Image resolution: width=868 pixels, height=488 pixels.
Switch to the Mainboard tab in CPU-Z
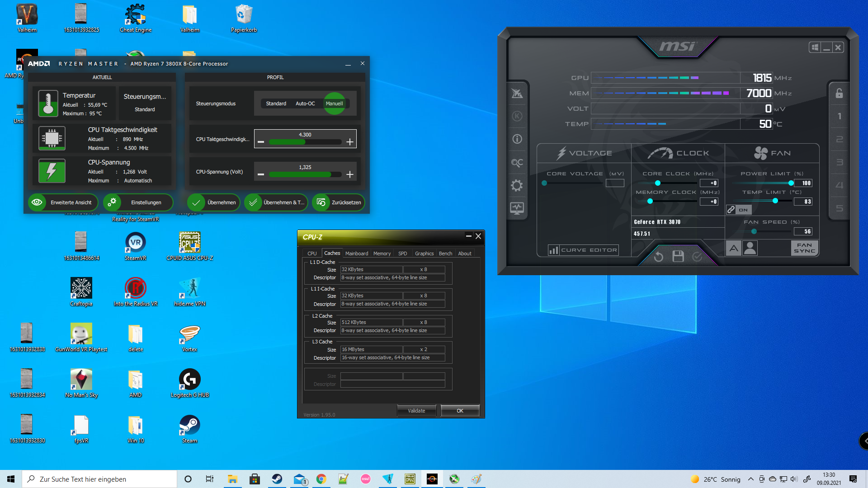click(x=356, y=253)
